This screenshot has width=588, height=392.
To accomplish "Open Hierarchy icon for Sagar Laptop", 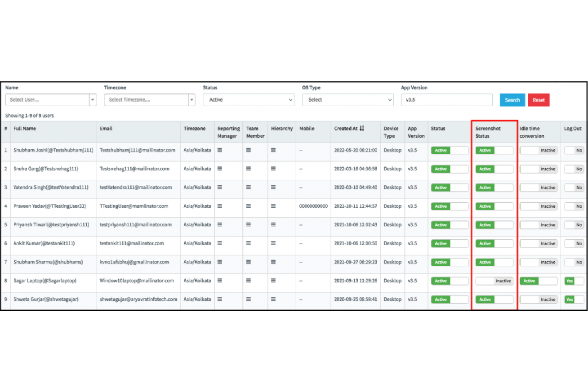I will click(x=273, y=281).
